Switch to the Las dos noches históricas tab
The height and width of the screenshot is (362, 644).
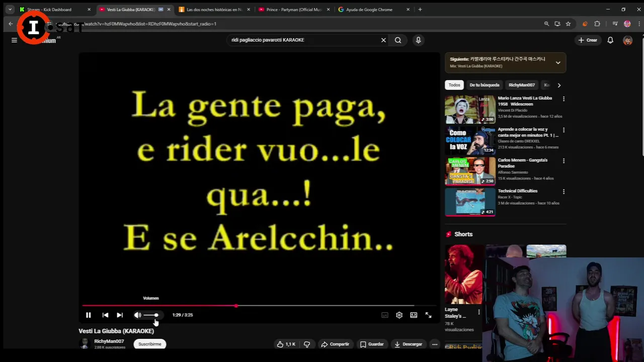pos(215,10)
